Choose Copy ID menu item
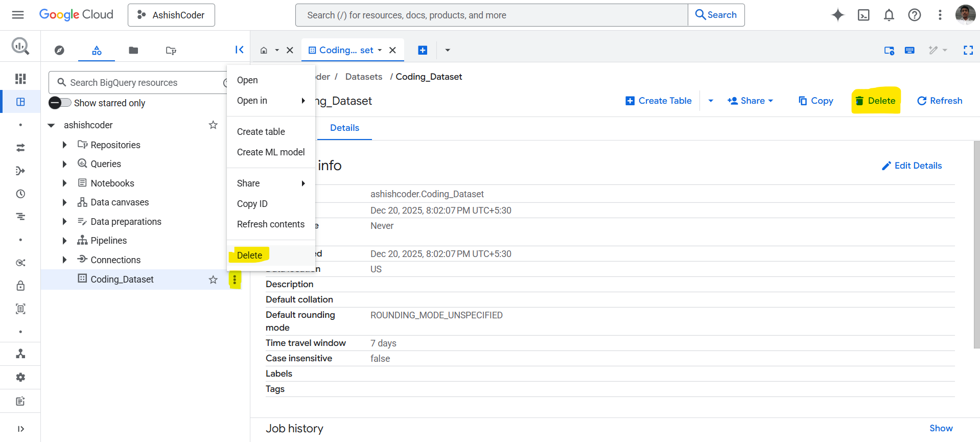The width and height of the screenshot is (980, 442). [271, 204]
